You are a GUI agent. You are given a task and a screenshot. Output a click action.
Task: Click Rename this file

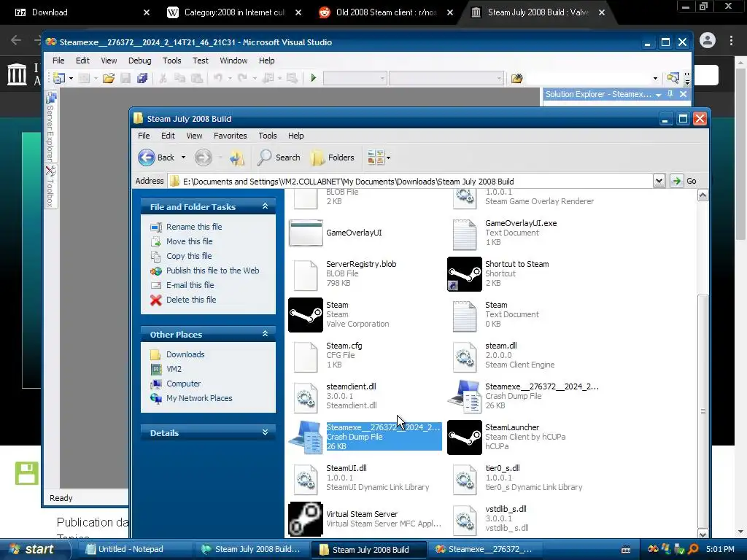194,227
